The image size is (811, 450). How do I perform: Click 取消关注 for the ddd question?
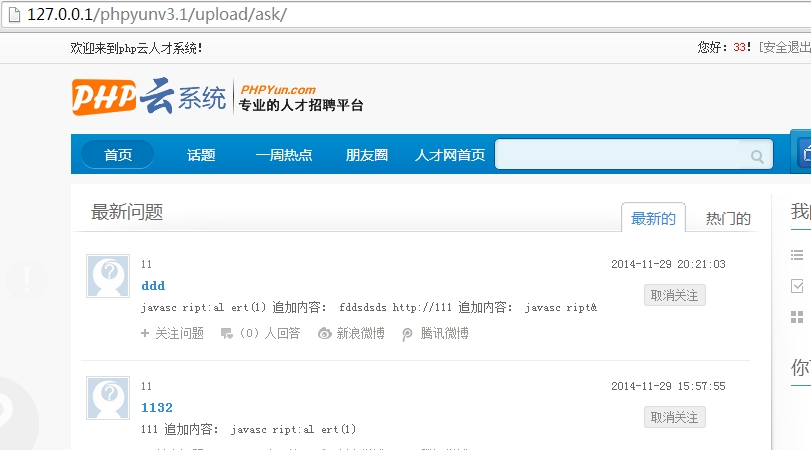(674, 295)
